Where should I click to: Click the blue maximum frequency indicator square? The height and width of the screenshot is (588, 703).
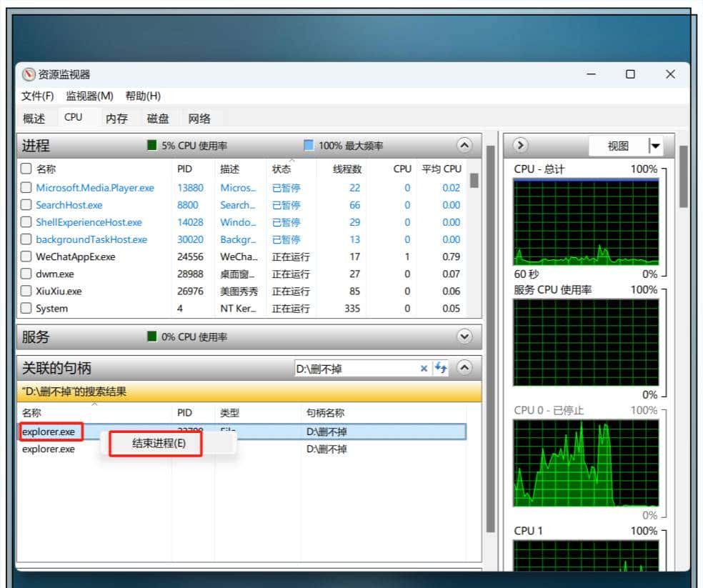309,146
